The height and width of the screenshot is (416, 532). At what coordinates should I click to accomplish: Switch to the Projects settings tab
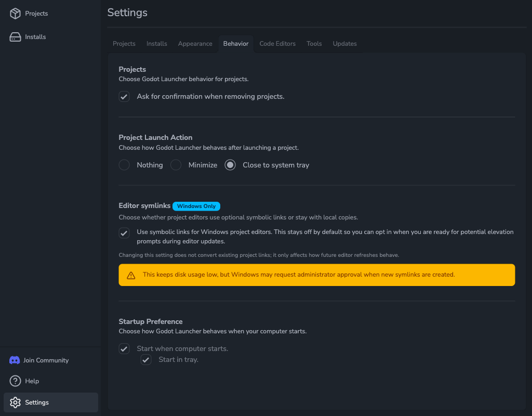[124, 44]
